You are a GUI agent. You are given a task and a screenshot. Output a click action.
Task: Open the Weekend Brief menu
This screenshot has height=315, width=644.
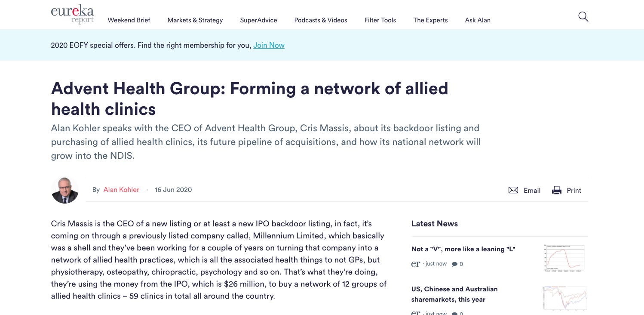click(x=129, y=20)
